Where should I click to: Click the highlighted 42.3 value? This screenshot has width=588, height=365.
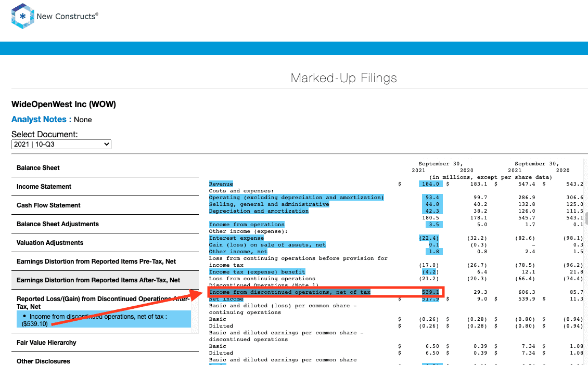tap(432, 211)
